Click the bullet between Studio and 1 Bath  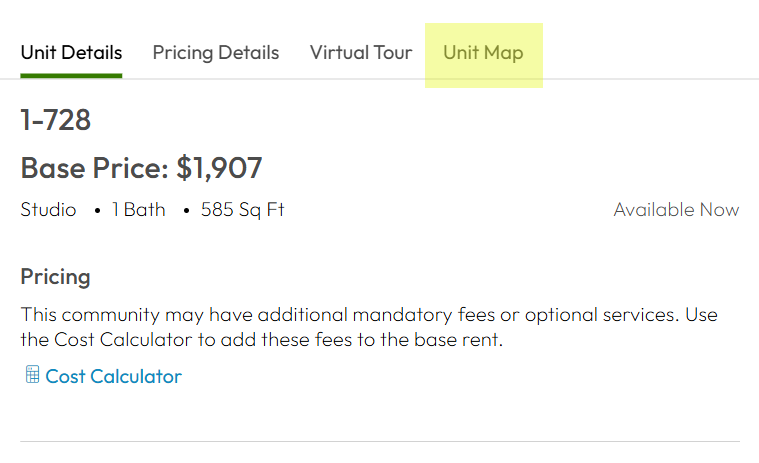97,211
